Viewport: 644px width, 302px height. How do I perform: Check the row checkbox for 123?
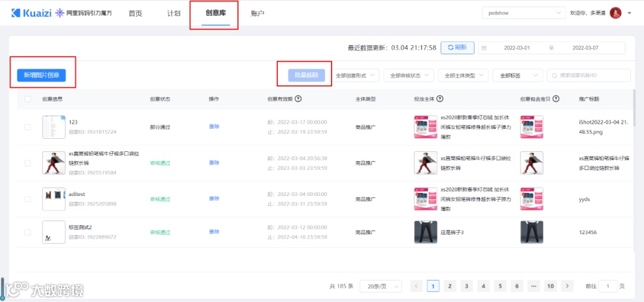point(27,127)
